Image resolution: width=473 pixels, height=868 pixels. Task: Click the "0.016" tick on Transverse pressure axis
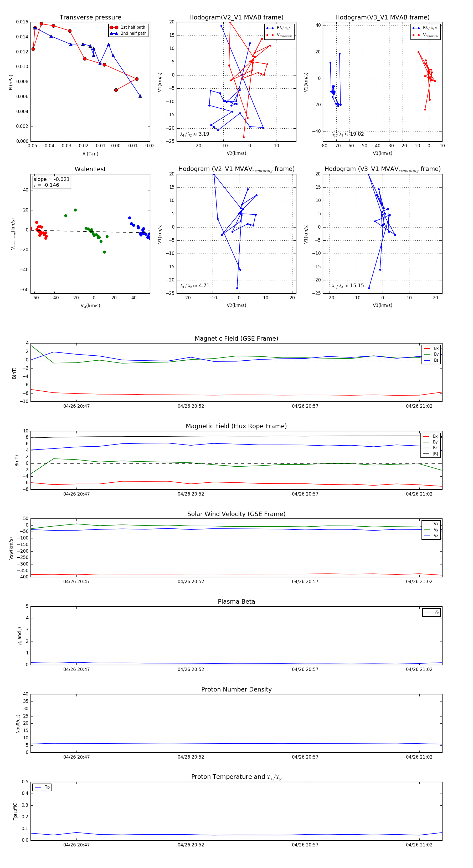point(22,22)
